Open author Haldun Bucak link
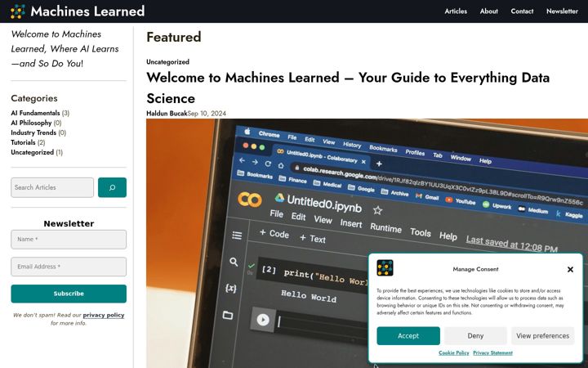 [x=167, y=114]
